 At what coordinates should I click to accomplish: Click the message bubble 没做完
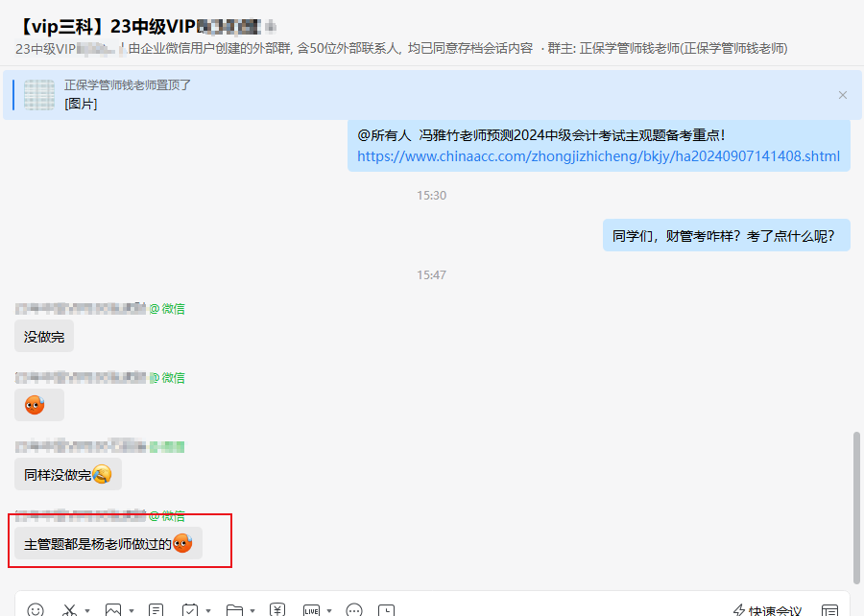pyautogui.click(x=44, y=337)
